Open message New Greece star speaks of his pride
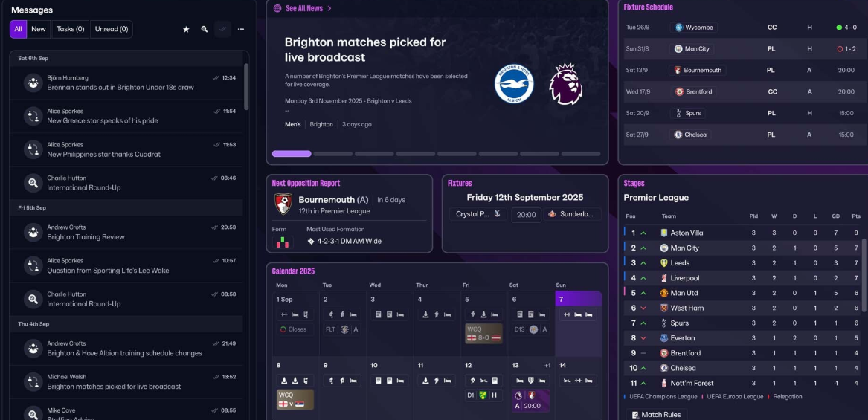Image resolution: width=868 pixels, height=420 pixels. (126, 116)
